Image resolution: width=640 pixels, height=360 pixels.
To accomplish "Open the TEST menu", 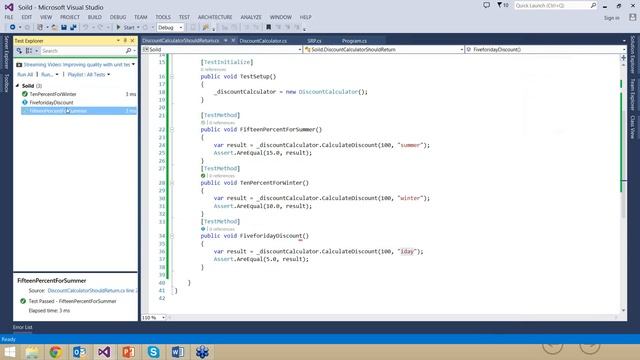I will click(x=184, y=17).
